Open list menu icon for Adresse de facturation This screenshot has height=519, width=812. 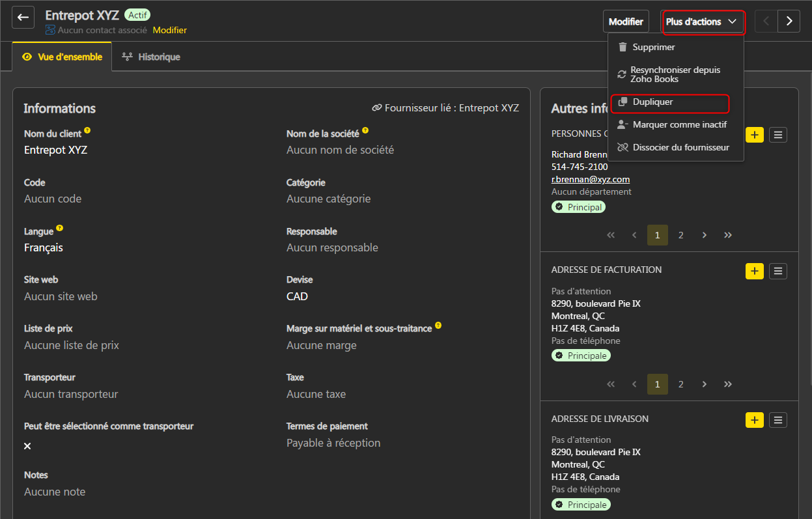(777, 271)
